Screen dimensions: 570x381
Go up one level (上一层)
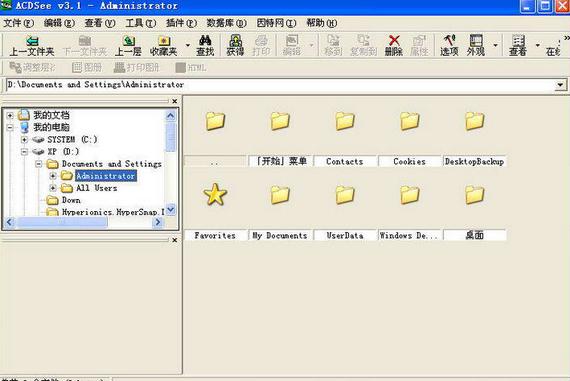coord(128,45)
